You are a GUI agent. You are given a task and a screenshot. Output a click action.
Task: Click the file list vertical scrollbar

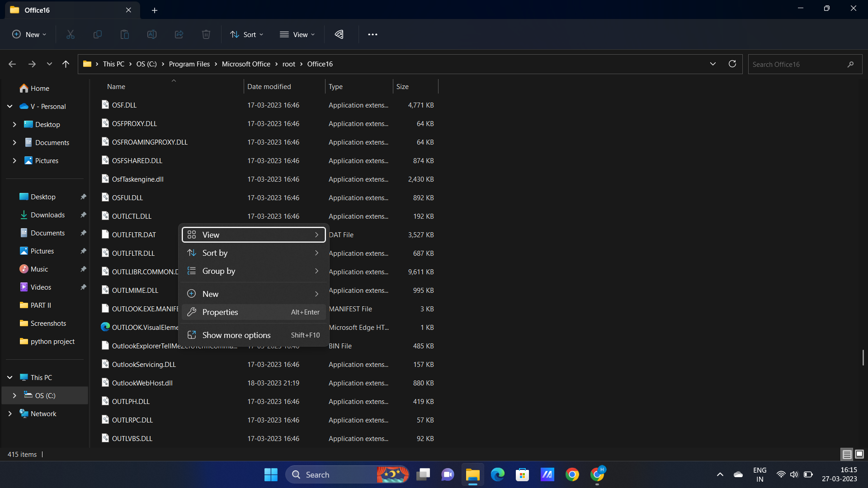[863, 357]
